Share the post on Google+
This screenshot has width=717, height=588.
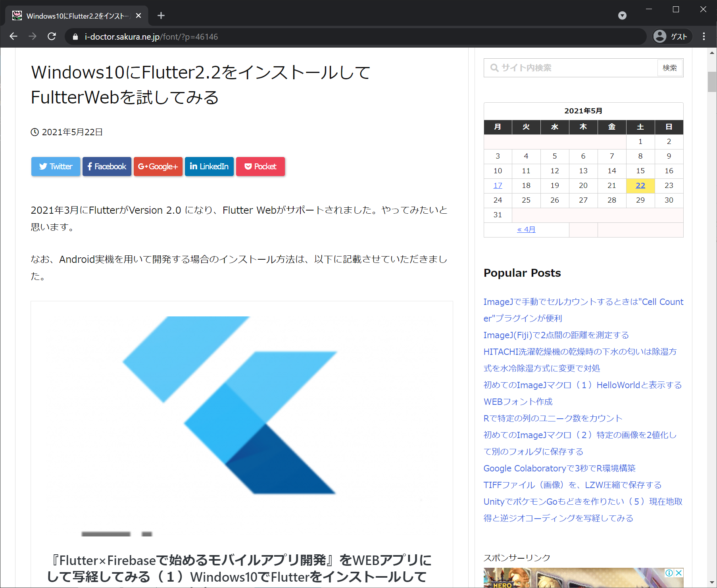(x=158, y=167)
